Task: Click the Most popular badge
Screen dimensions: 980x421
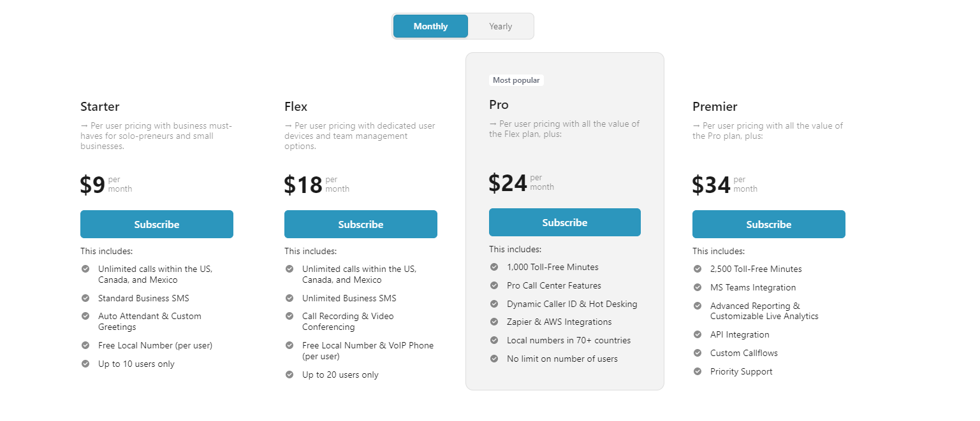Action: click(x=516, y=80)
